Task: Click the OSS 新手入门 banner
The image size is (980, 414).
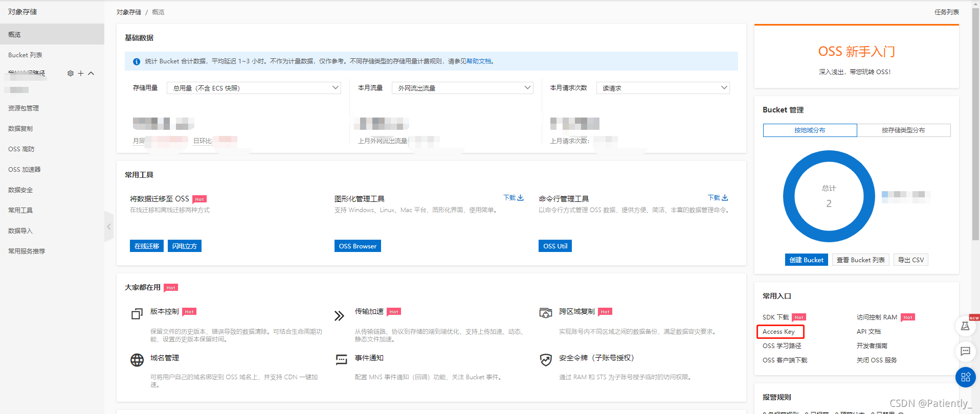Action: tap(857, 56)
